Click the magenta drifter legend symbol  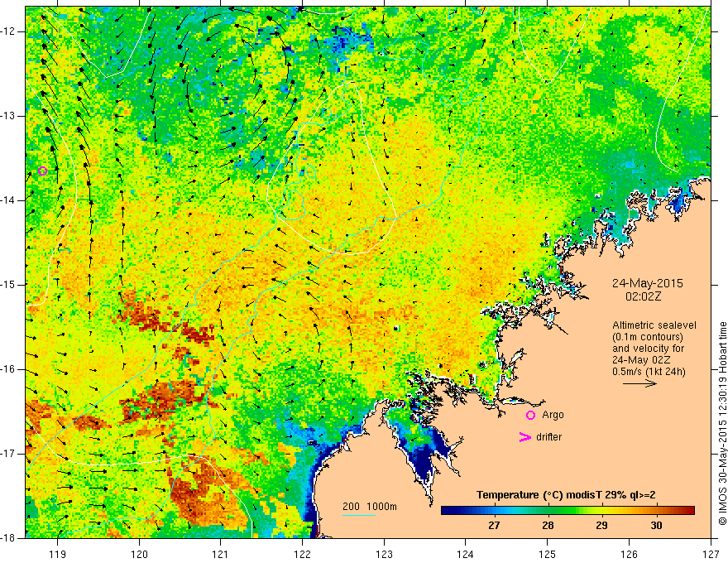[x=524, y=437]
